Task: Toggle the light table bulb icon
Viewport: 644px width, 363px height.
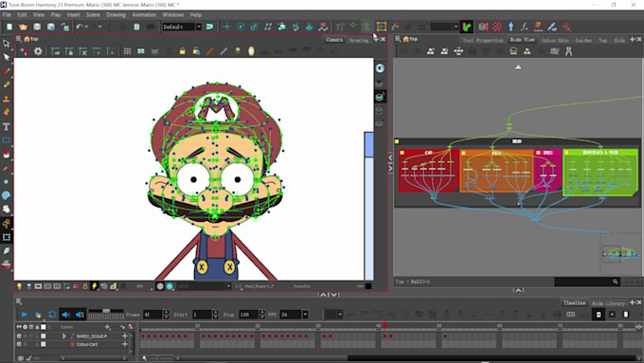Action: click(19, 286)
